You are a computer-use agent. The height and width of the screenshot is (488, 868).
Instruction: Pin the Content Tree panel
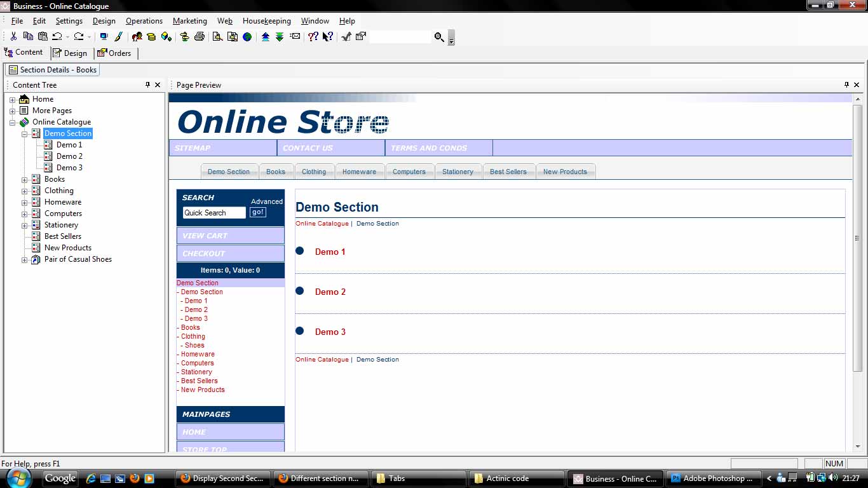pos(147,85)
